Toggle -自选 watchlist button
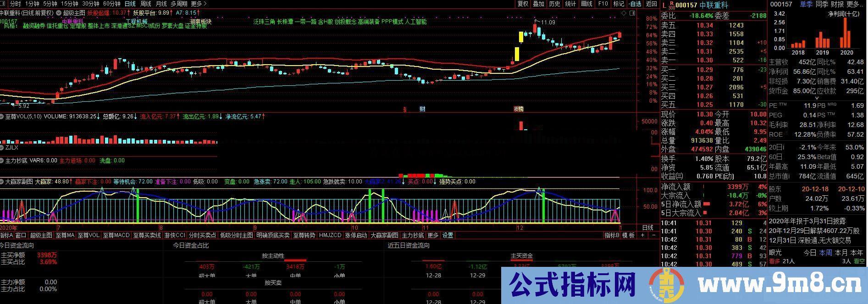The image size is (868, 304). pyautogui.click(x=635, y=4)
